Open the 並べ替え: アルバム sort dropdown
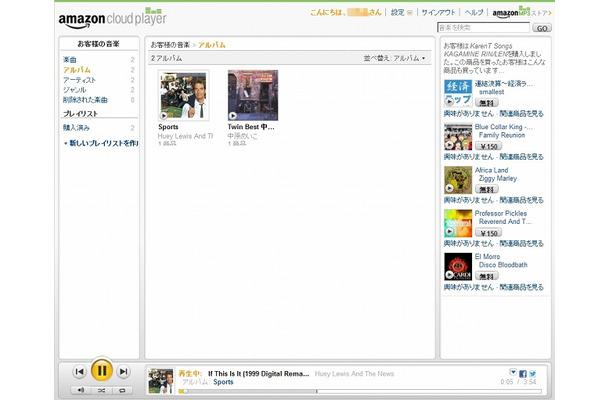The width and height of the screenshot is (610, 400). point(395,58)
